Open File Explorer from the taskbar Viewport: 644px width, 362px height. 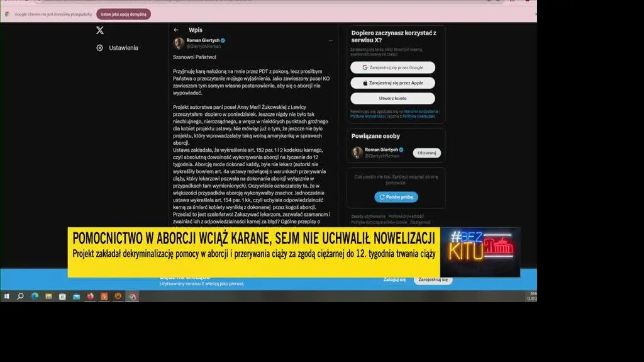point(48,296)
